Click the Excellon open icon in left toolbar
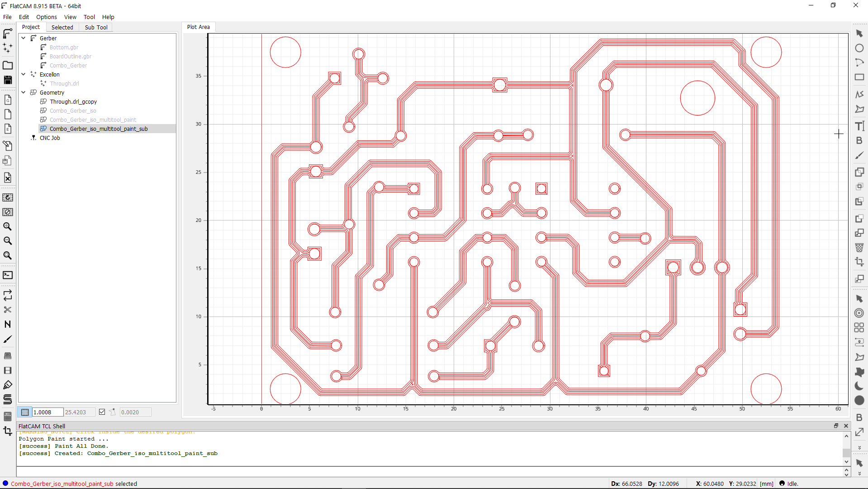Image resolution: width=868 pixels, height=489 pixels. (x=8, y=48)
